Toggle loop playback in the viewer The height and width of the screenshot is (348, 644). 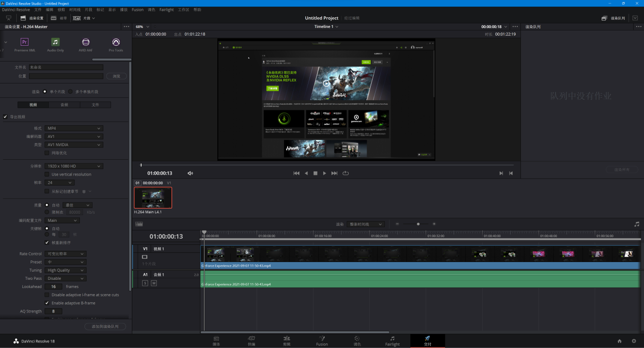[x=346, y=173]
